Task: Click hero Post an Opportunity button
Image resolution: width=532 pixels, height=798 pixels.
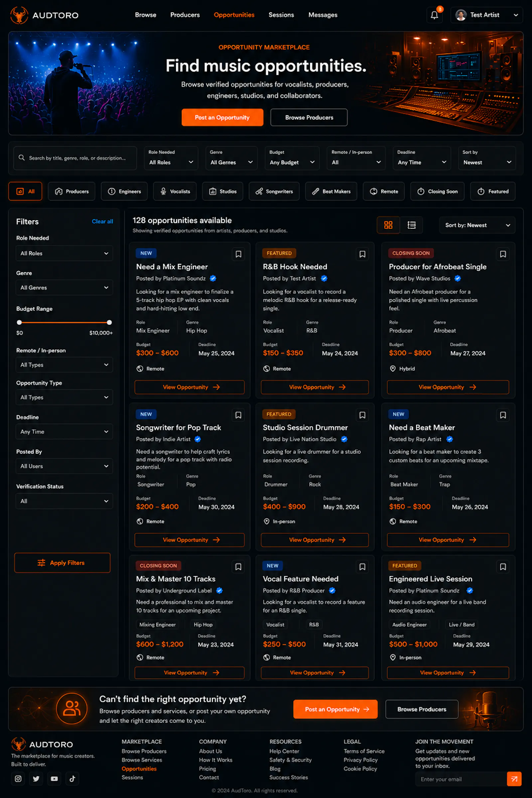Action: [x=222, y=117]
